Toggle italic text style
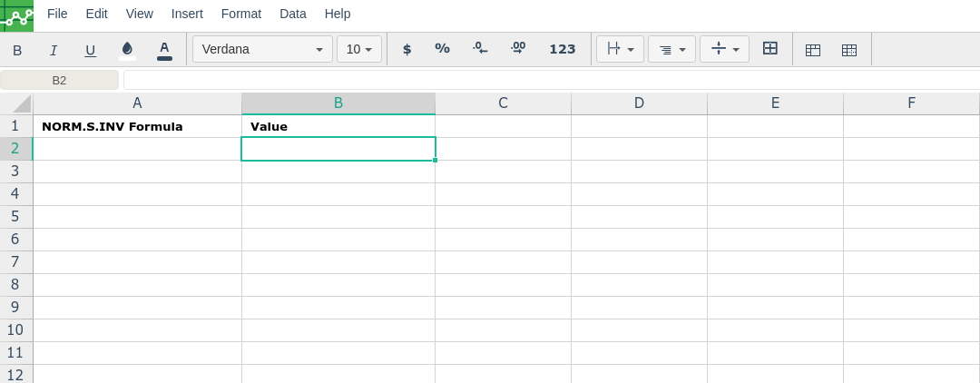The width and height of the screenshot is (980, 383). pos(54,50)
